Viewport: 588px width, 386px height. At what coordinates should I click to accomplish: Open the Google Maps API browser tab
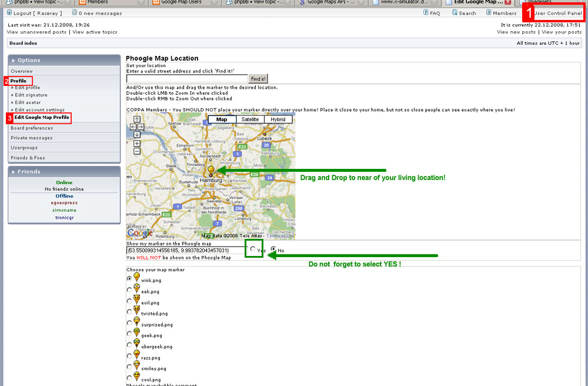331,2
